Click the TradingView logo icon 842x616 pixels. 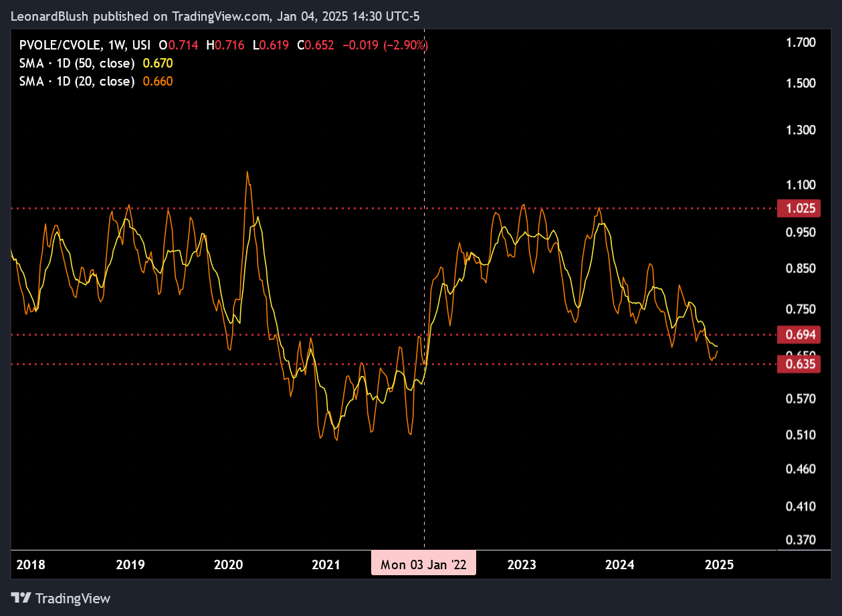(x=22, y=598)
